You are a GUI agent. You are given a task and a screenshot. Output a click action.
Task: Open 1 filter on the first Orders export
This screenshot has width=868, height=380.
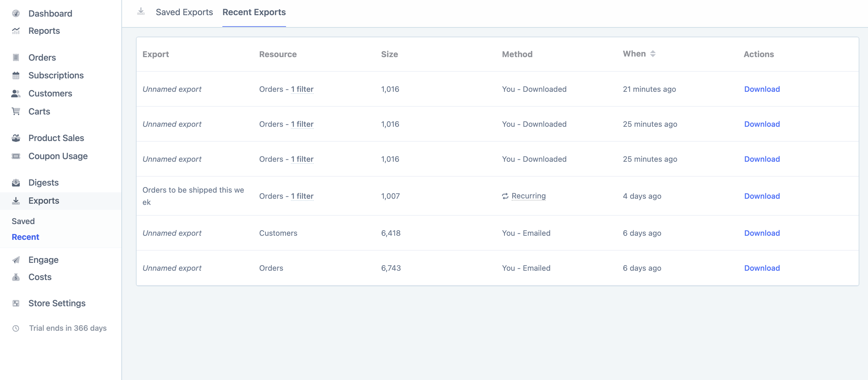302,89
